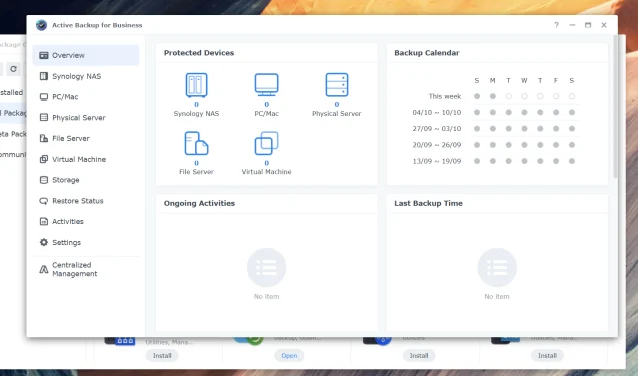Viewport: 638px width, 376px height.
Task: Click 20/09 ~ 26/09 Sunday calendar dot
Action: point(477,145)
